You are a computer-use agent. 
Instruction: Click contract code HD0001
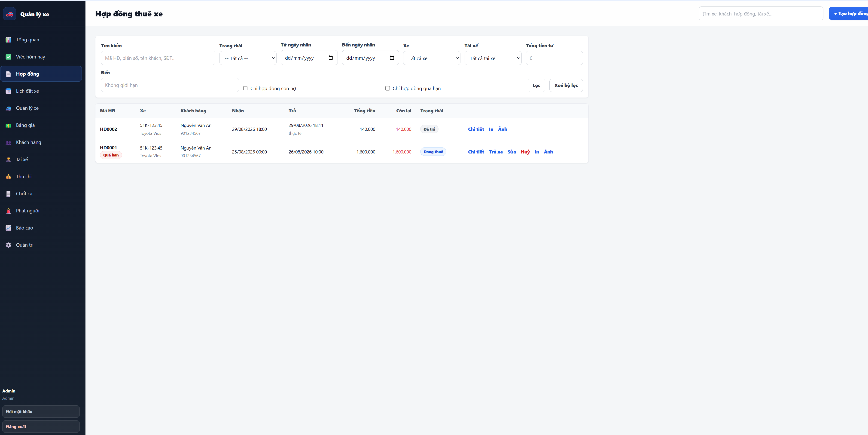[109, 148]
